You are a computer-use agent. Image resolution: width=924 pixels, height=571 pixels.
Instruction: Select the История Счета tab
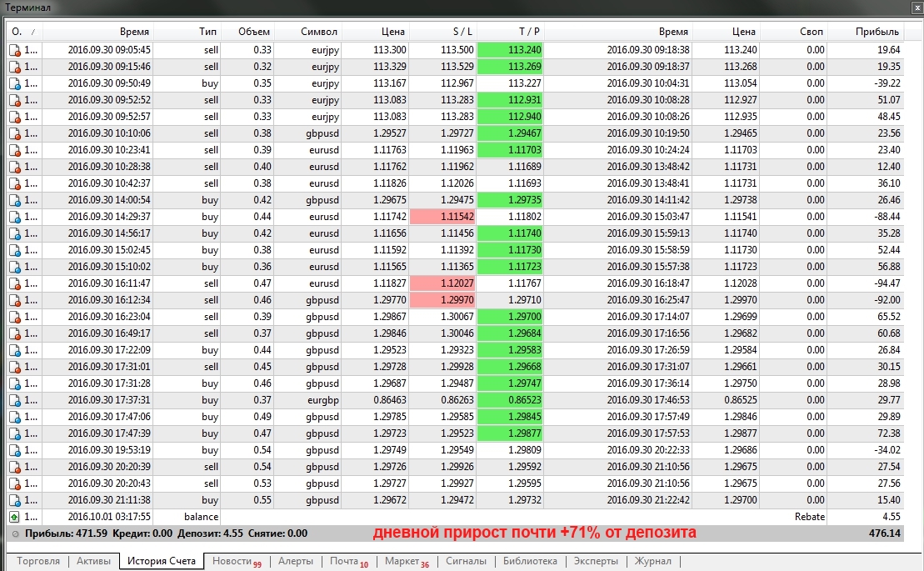[162, 561]
